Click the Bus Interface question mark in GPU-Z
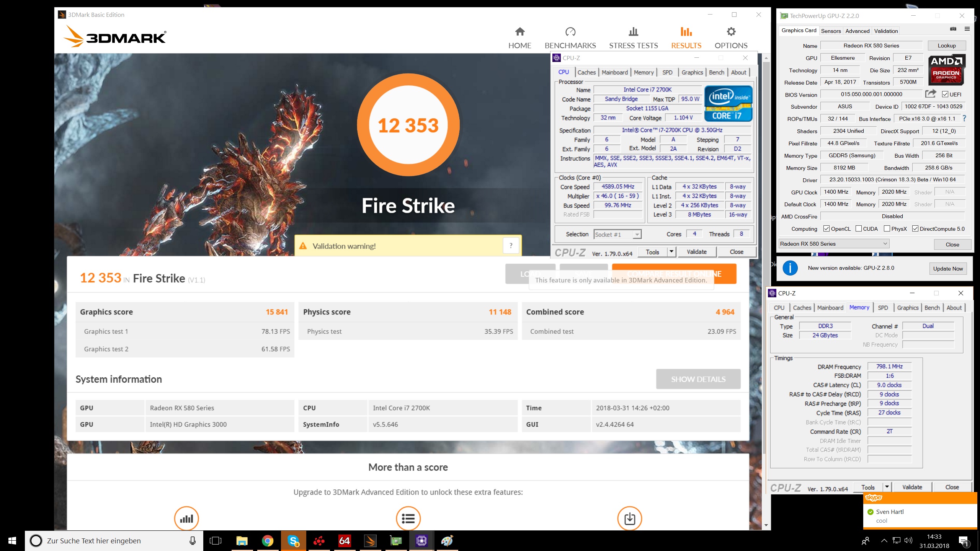The height and width of the screenshot is (551, 980). (x=964, y=119)
